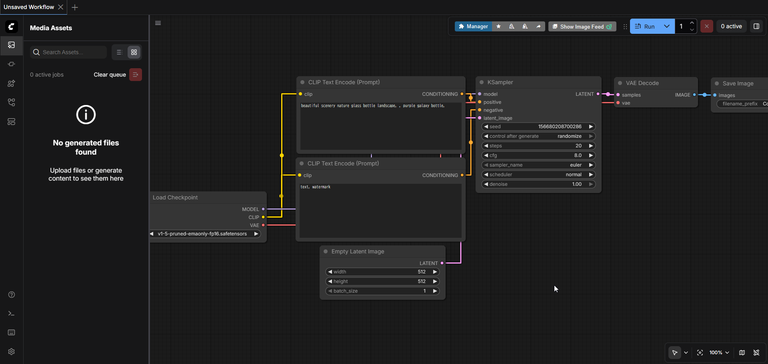This screenshot has height=364, width=768.
Task: Collapse the lower CLIP Text Encode node dot
Action: point(303,164)
